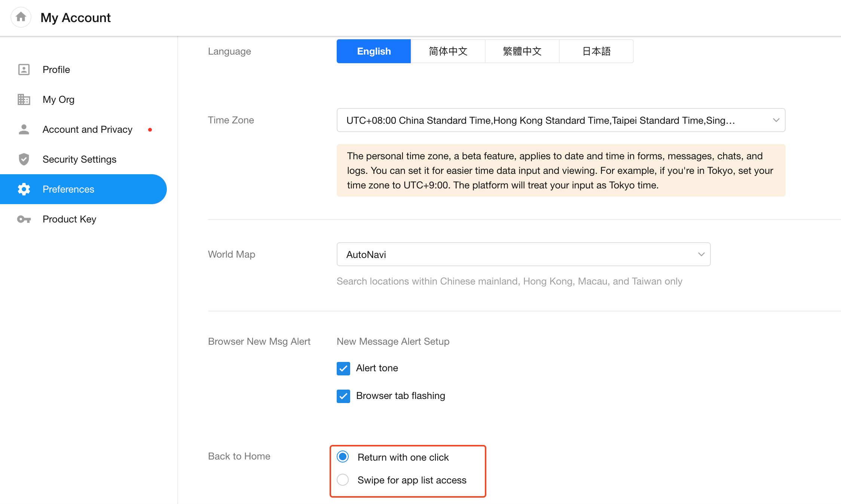Image resolution: width=841 pixels, height=504 pixels.
Task: Click the Security Settings shield icon
Action: coord(24,159)
